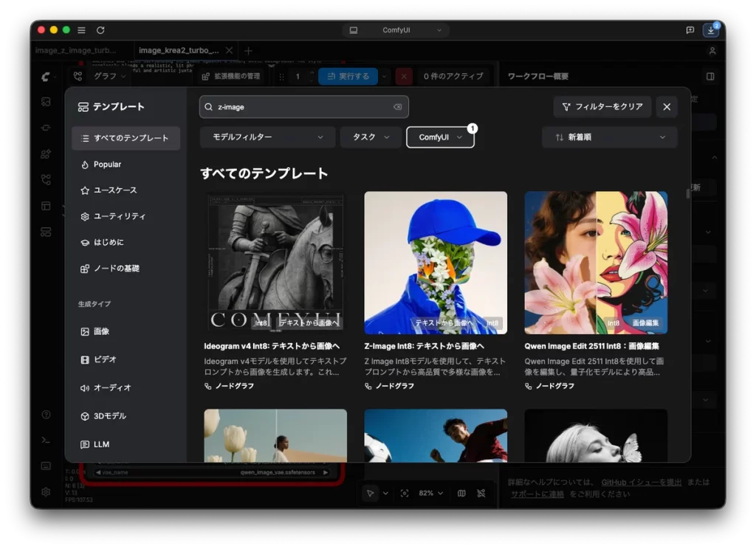Add a new workflow tab
Viewport: 756px width, 549px height.
248,51
